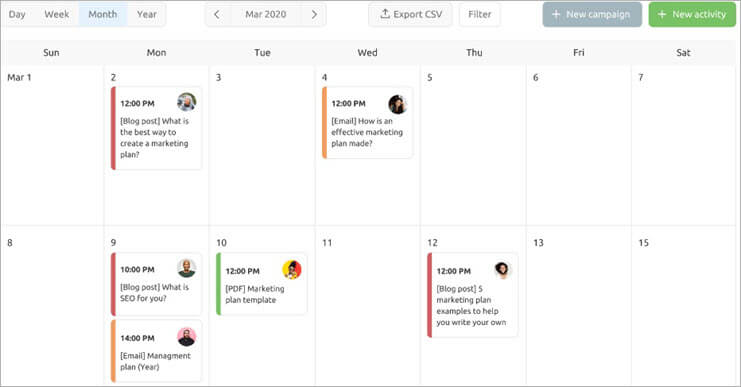This screenshot has width=741, height=387.
Task: Open the '5 marketing plan examples' blog post
Action: coord(473,295)
